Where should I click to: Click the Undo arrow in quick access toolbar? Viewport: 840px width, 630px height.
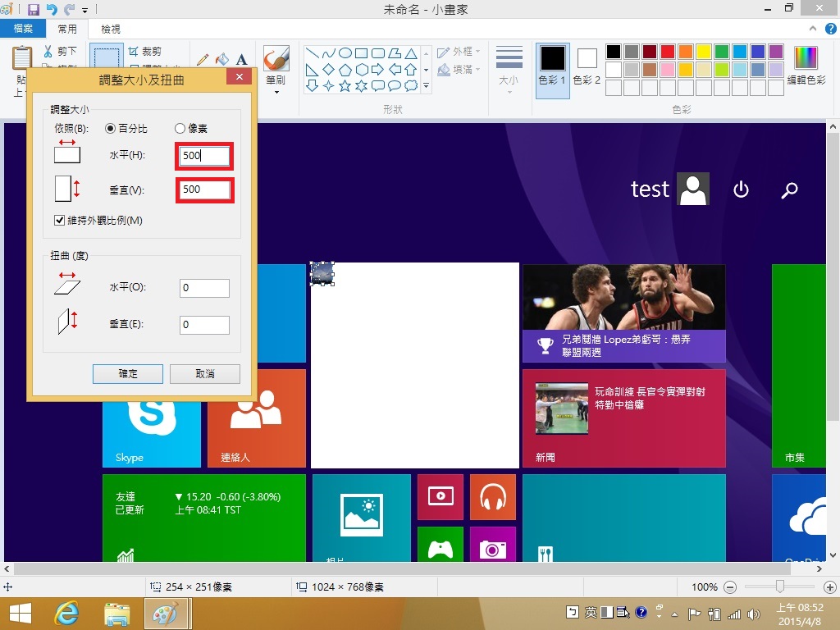click(52, 9)
